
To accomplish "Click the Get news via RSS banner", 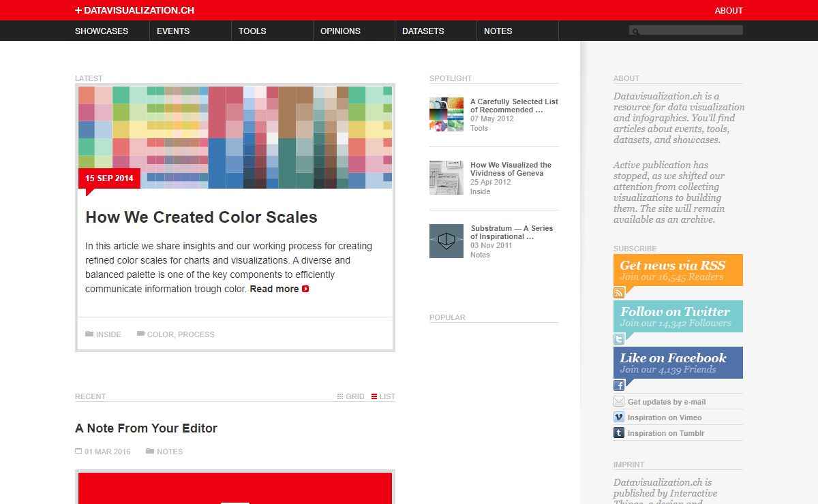I will [x=678, y=270].
